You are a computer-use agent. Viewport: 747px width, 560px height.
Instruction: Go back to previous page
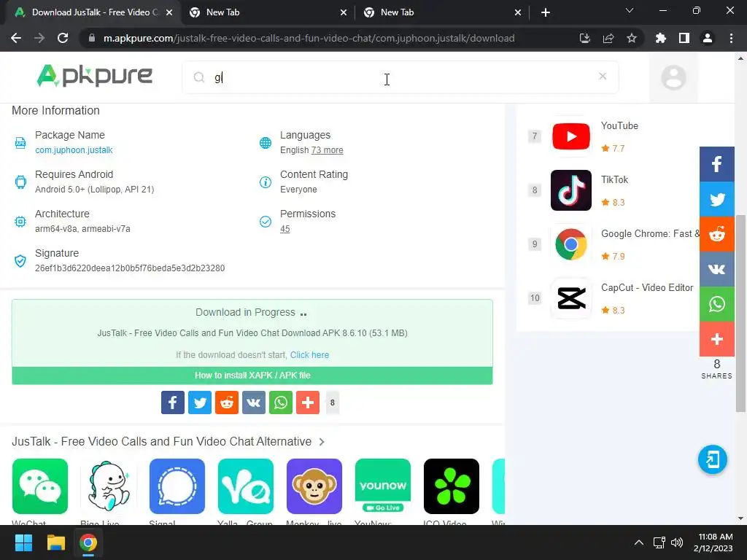pyautogui.click(x=16, y=38)
